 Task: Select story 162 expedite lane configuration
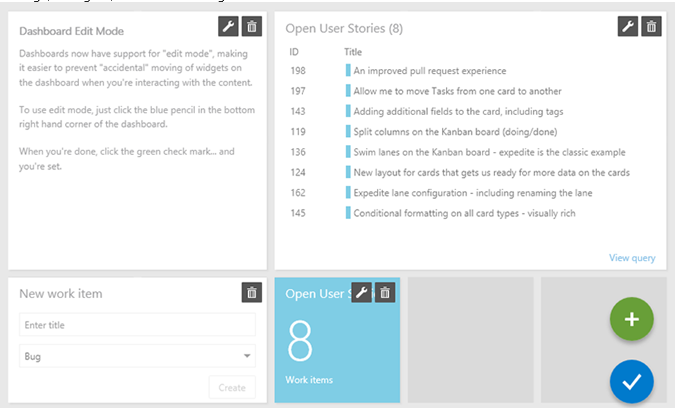click(474, 193)
